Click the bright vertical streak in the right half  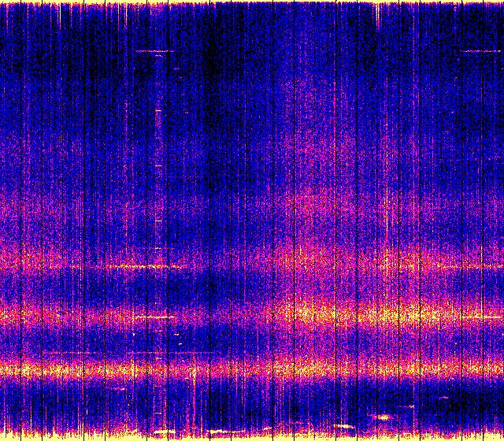pyautogui.click(x=387, y=213)
